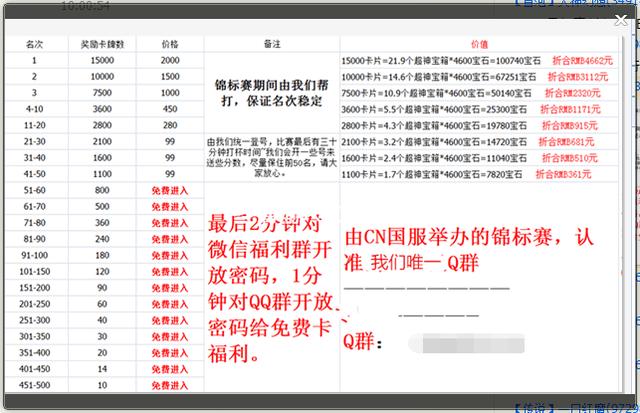Select price 99 in the 31-40 row
The image size is (640, 413).
click(170, 158)
